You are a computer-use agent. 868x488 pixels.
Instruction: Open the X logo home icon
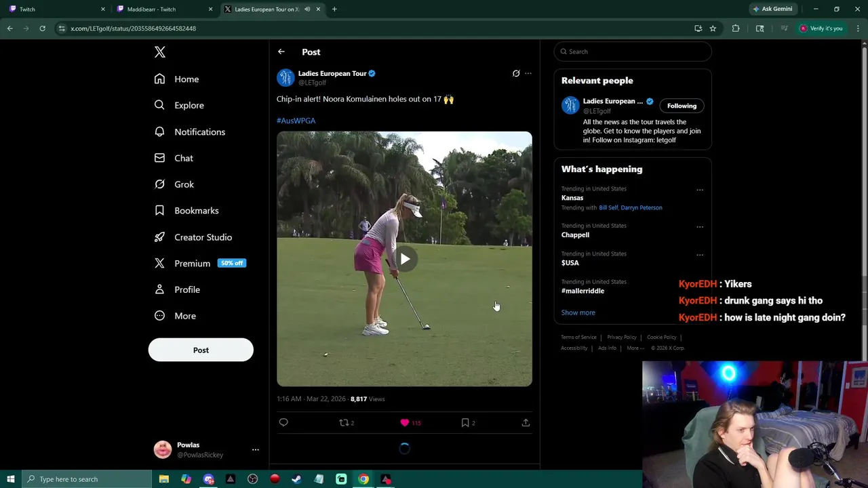coord(159,52)
